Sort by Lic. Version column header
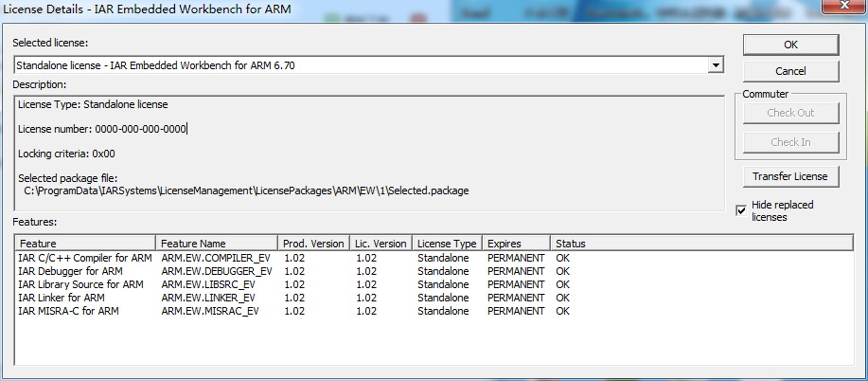Viewport: 868px width, 381px height. tap(381, 244)
